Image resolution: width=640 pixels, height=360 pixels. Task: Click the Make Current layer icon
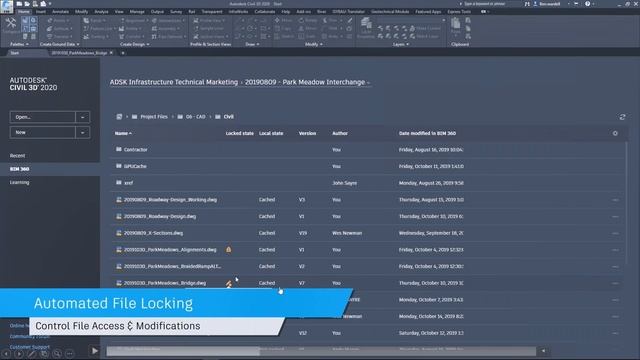tap(412, 28)
